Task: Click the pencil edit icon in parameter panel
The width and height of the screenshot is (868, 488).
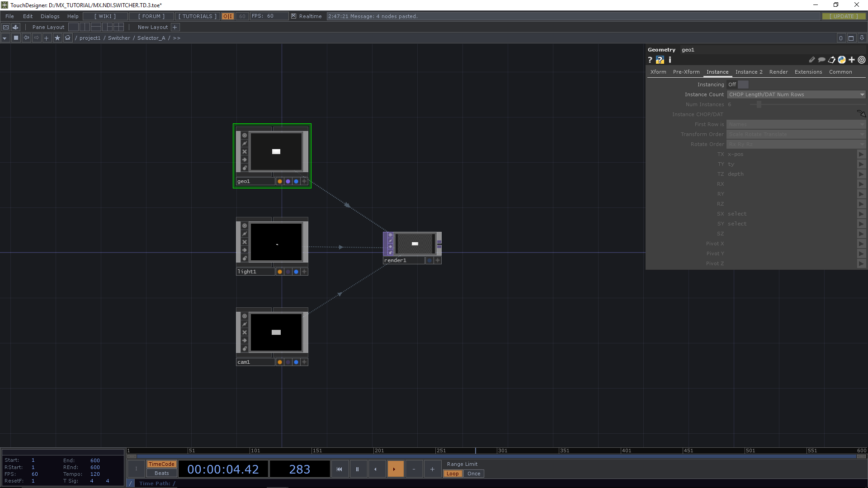Action: 812,60
